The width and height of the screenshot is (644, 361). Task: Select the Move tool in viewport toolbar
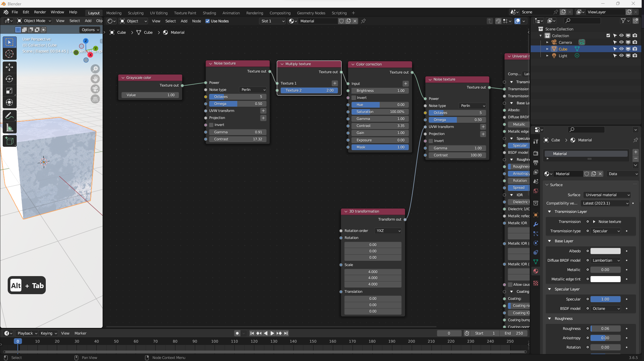(9, 67)
